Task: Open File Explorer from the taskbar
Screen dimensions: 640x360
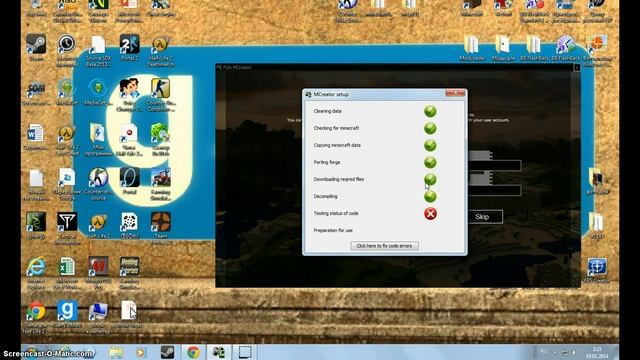Action: pos(116,352)
